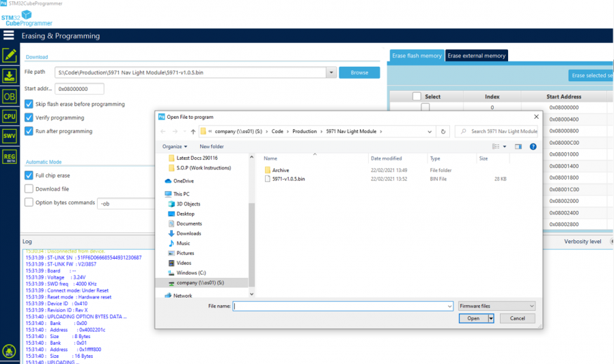The width and height of the screenshot is (614, 364).
Task: Click into the Start address field
Action: coord(79,89)
